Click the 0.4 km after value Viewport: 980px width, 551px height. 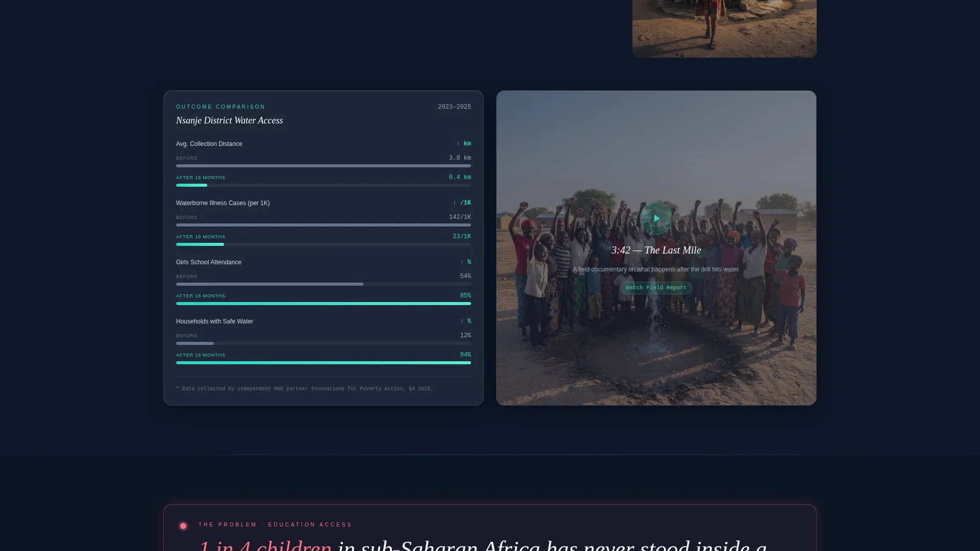pyautogui.click(x=460, y=178)
